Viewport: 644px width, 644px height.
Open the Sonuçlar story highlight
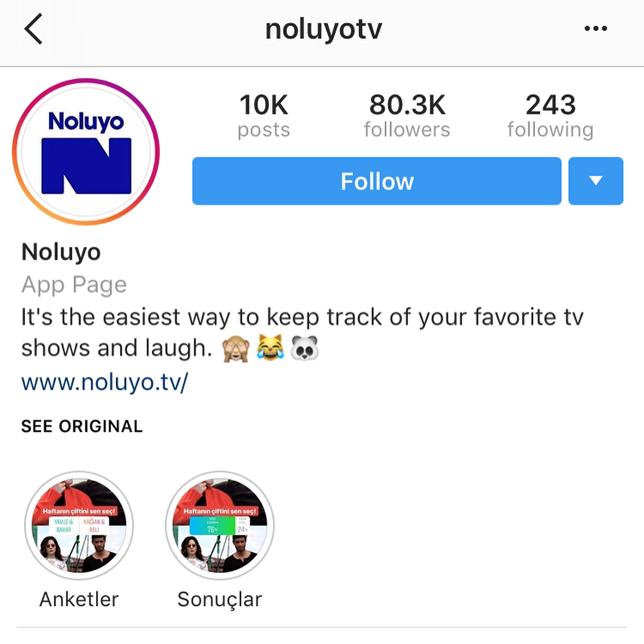click(219, 525)
